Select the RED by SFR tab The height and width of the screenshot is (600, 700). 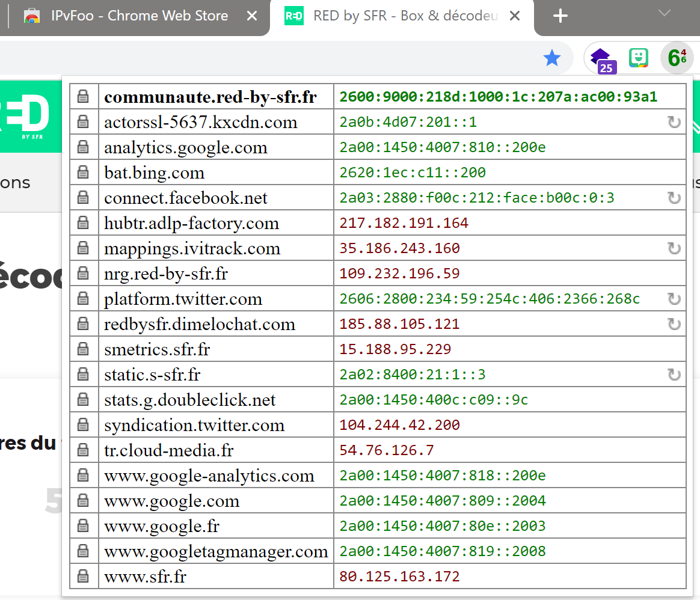coord(397,16)
